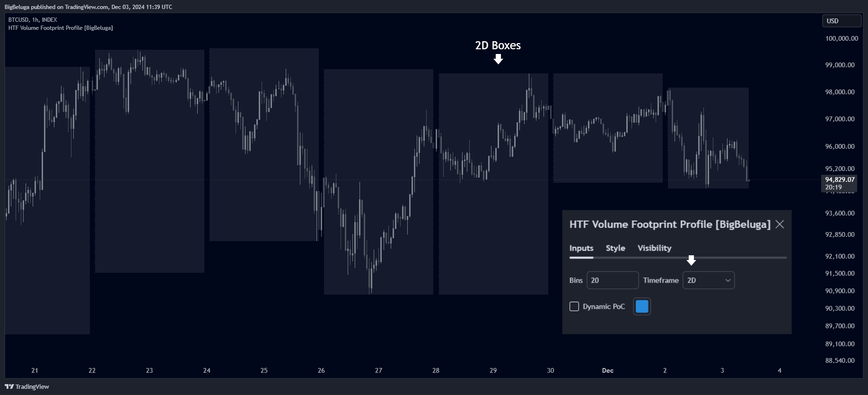This screenshot has height=395, width=868.
Task: Click the BTCUSD, 1h, INDEX symbol label
Action: (33, 20)
